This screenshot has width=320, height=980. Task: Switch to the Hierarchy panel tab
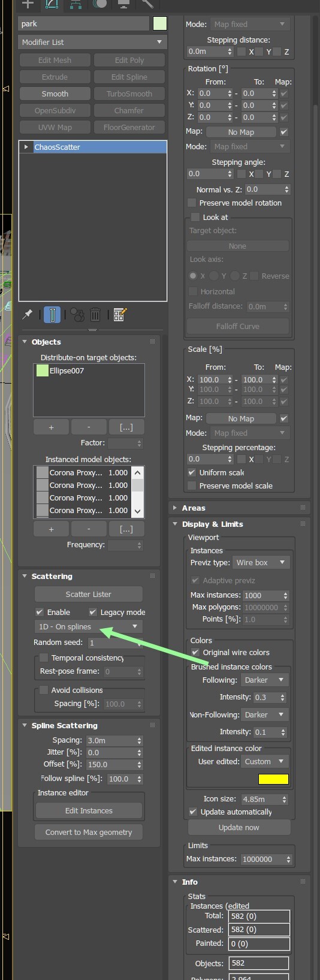point(76,4)
